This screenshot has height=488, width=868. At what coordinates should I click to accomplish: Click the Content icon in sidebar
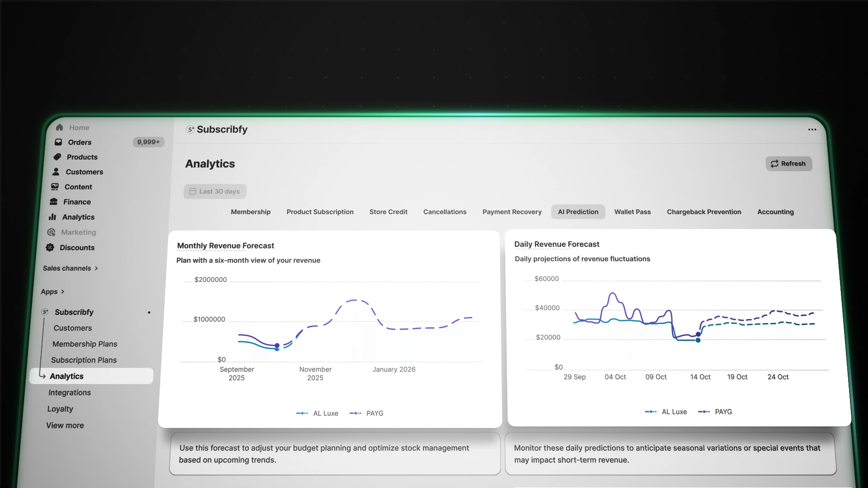(x=55, y=187)
